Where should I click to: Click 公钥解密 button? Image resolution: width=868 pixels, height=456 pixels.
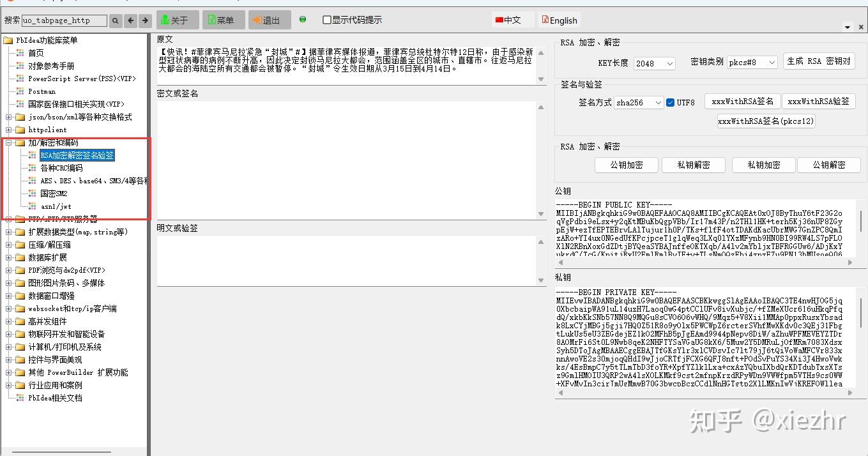point(829,165)
